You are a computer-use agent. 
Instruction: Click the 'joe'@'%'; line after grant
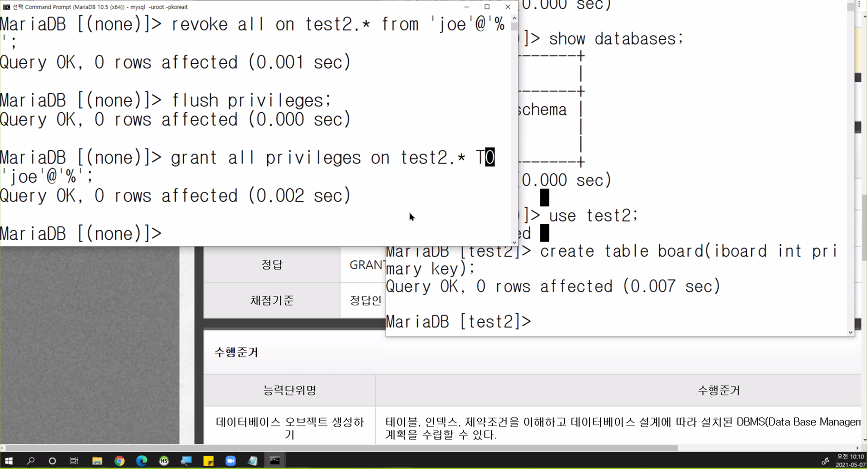pyautogui.click(x=46, y=177)
